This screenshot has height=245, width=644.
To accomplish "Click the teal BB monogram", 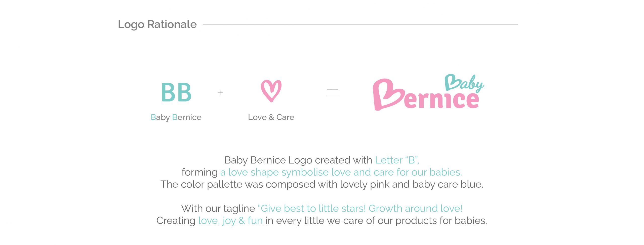I will [176, 92].
